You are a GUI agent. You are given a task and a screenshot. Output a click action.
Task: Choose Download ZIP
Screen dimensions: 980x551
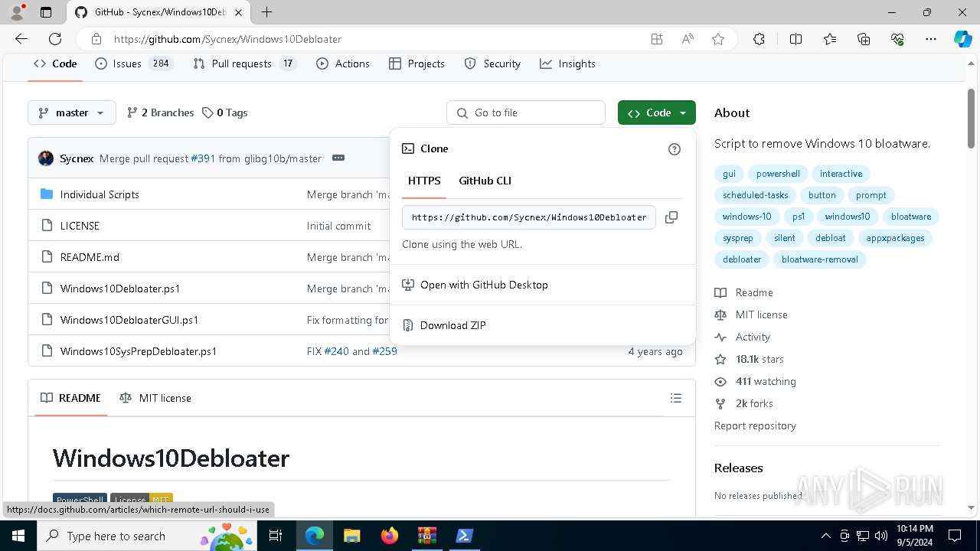[x=543, y=325]
